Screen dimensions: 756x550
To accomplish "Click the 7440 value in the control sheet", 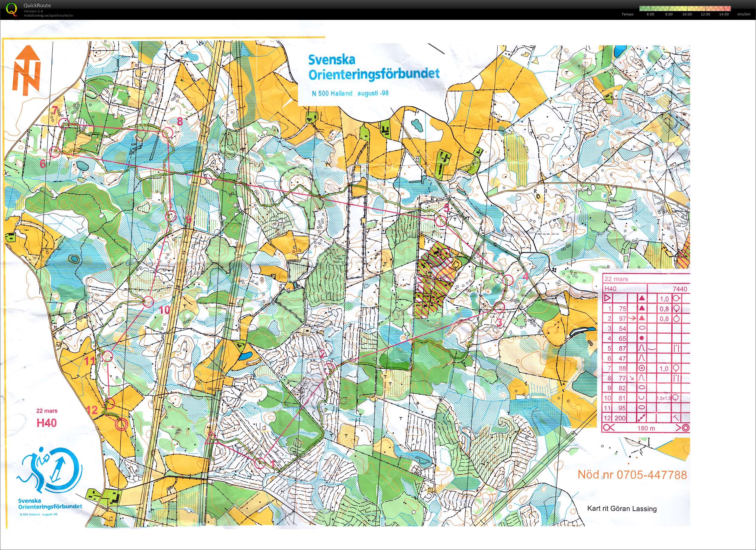I will [x=680, y=289].
